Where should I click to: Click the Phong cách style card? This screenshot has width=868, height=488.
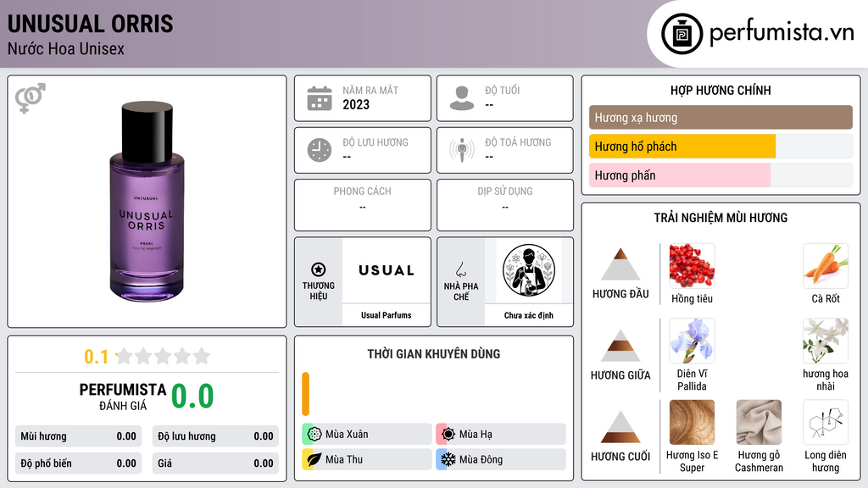tap(363, 205)
